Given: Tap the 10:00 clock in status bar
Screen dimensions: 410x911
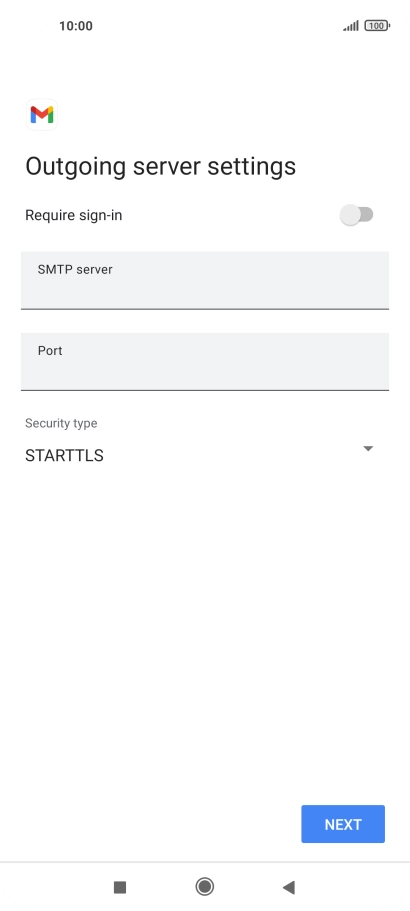Looking at the screenshot, I should tap(75, 26).
